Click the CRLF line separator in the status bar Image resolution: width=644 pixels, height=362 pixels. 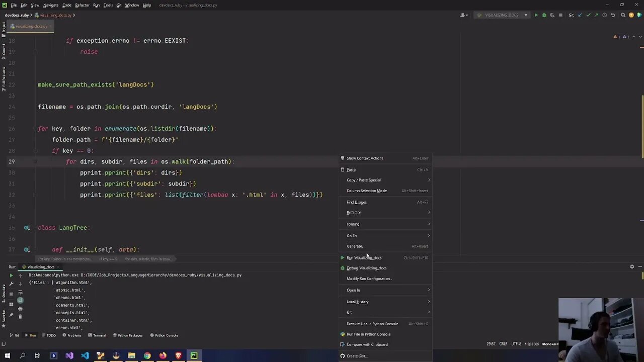pyautogui.click(x=503, y=344)
